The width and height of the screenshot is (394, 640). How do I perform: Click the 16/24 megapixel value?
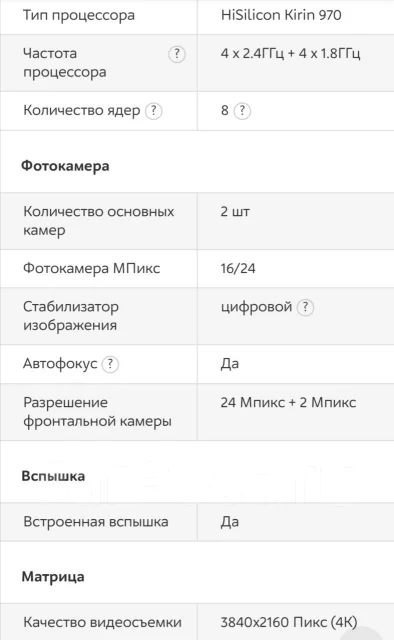point(238,269)
